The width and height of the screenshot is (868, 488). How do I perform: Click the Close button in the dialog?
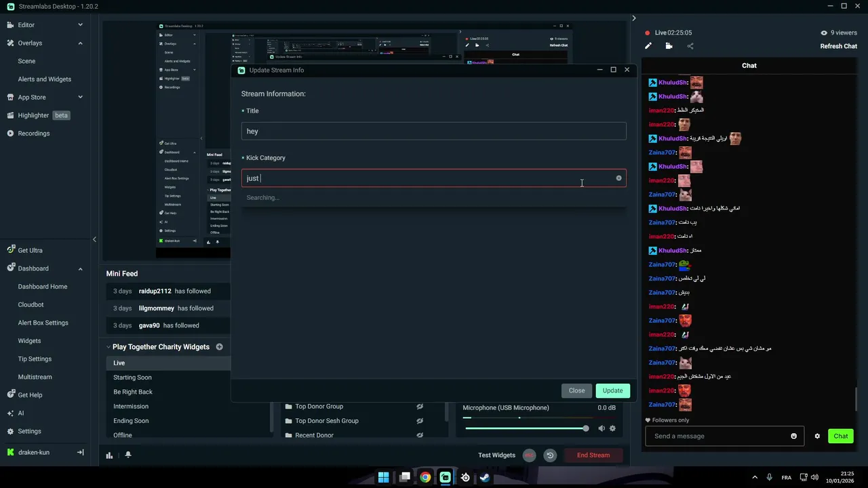[x=576, y=390]
